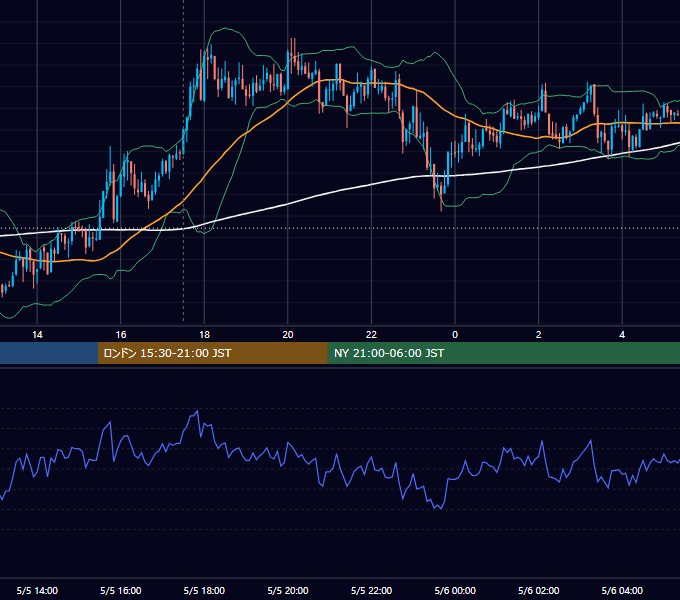The height and width of the screenshot is (600, 680).
Task: Click the 2 hour axis label
Action: point(539,335)
